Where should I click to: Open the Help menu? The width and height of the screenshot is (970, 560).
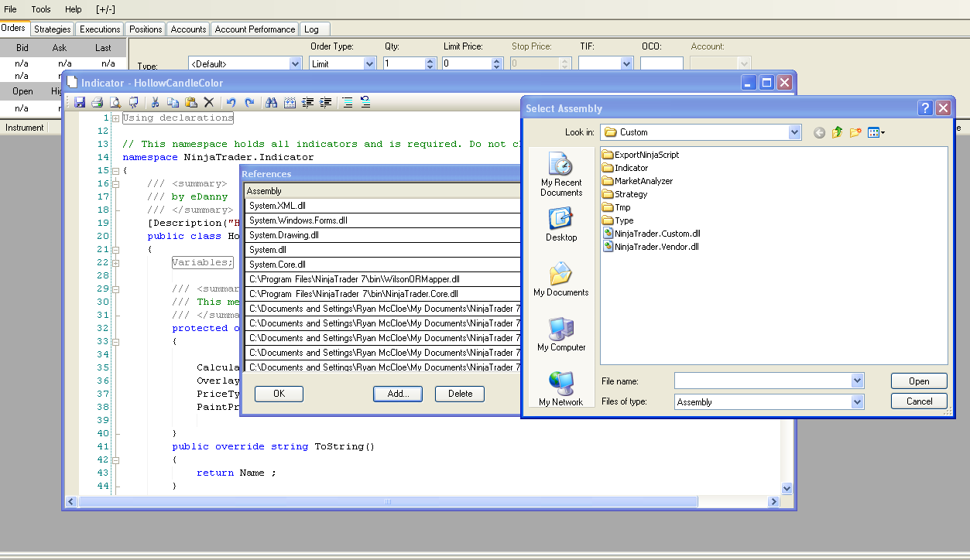tap(74, 9)
